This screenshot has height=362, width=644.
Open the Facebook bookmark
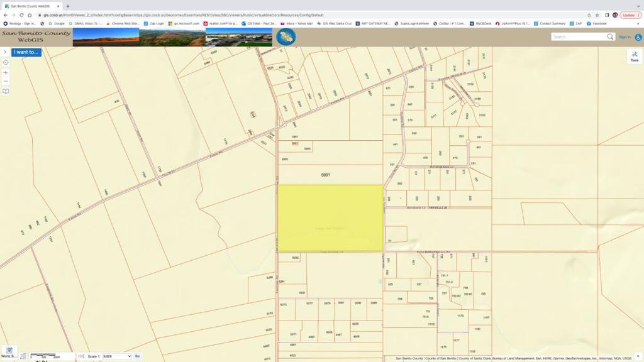(597, 23)
